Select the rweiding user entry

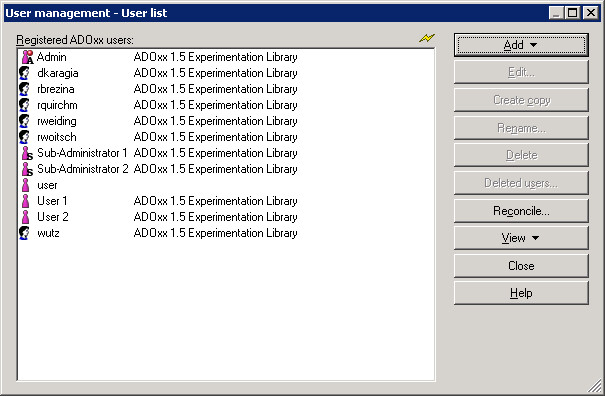[158, 121]
